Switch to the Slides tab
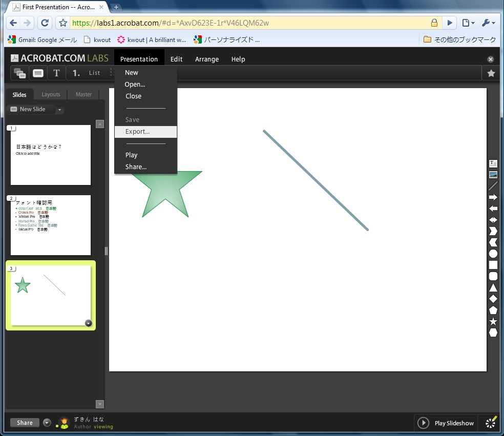Screen dimensions: 504x436 point(19,95)
